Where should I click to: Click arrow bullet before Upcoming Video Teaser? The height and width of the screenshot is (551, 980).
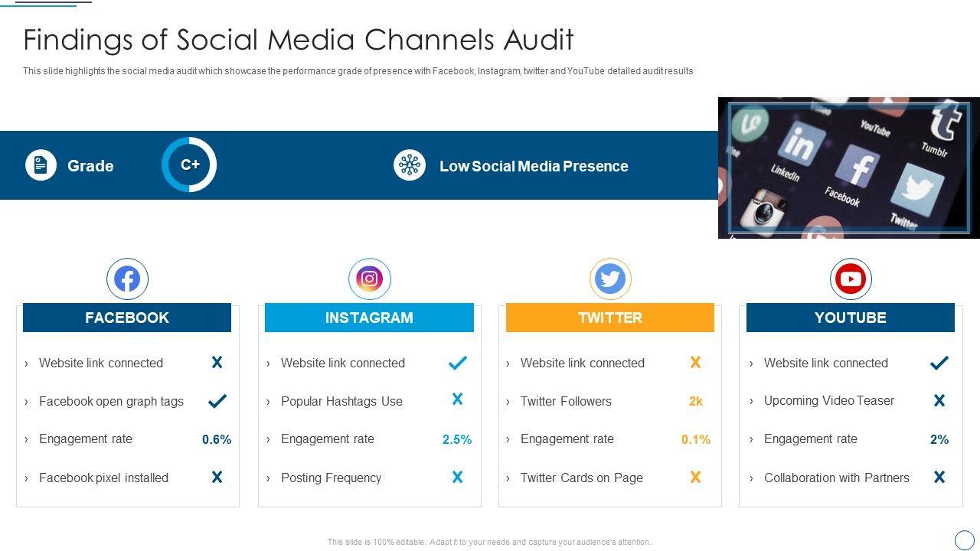tap(751, 401)
